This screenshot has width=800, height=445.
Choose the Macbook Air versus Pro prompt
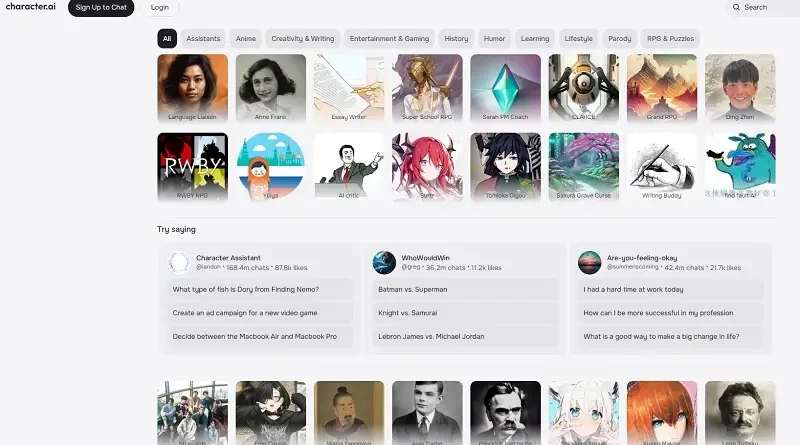(260, 336)
